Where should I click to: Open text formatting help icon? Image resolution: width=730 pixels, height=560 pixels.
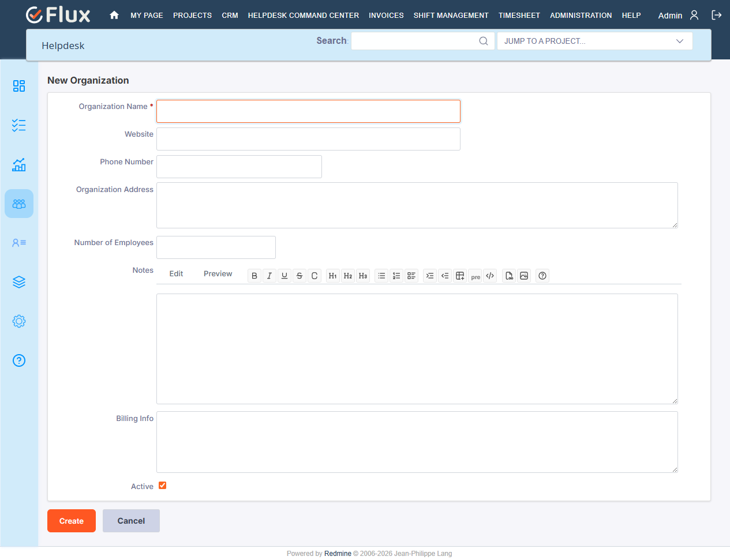542,276
